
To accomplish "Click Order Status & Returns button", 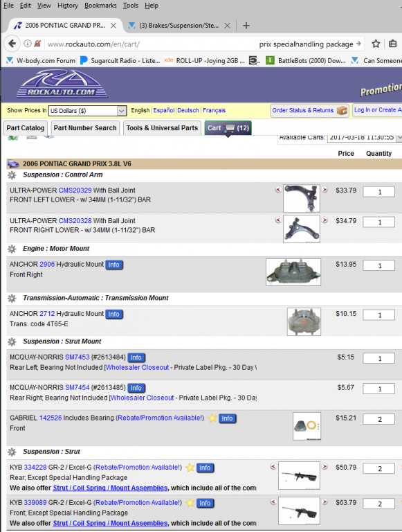I will click(310, 110).
